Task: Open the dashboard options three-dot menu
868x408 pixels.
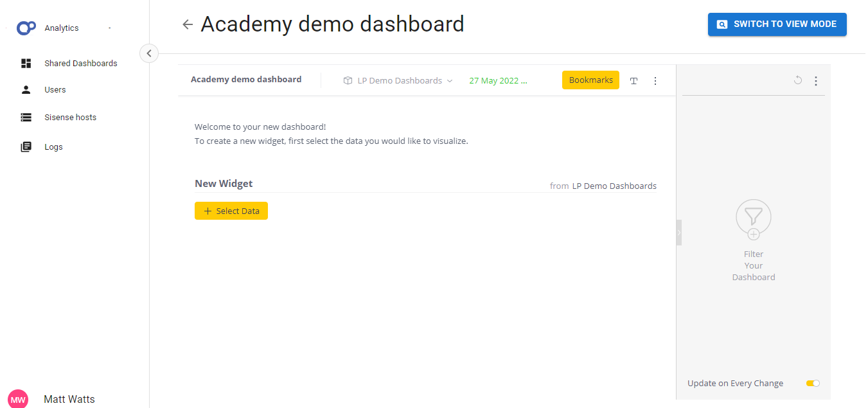Action: tap(655, 80)
